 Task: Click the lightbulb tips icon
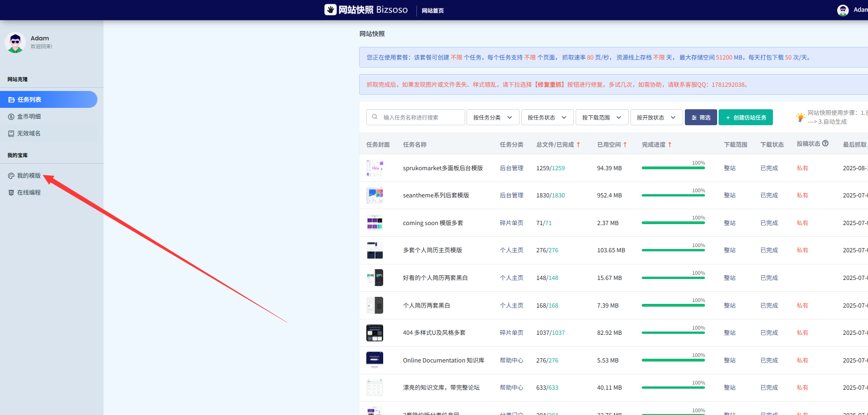[800, 117]
